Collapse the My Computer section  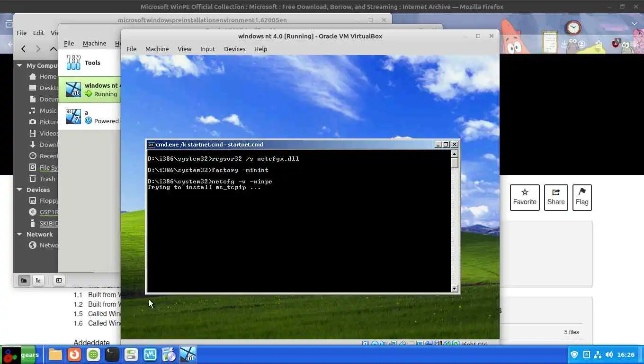(x=19, y=65)
